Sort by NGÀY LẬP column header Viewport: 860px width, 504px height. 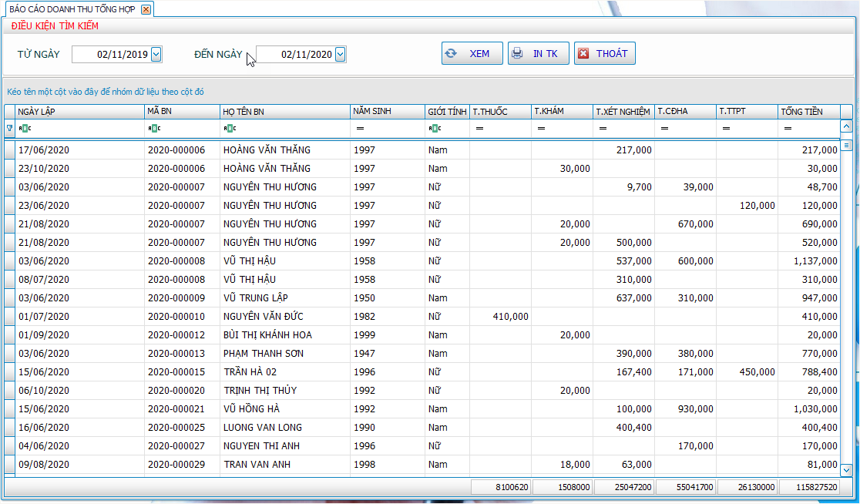(x=79, y=111)
